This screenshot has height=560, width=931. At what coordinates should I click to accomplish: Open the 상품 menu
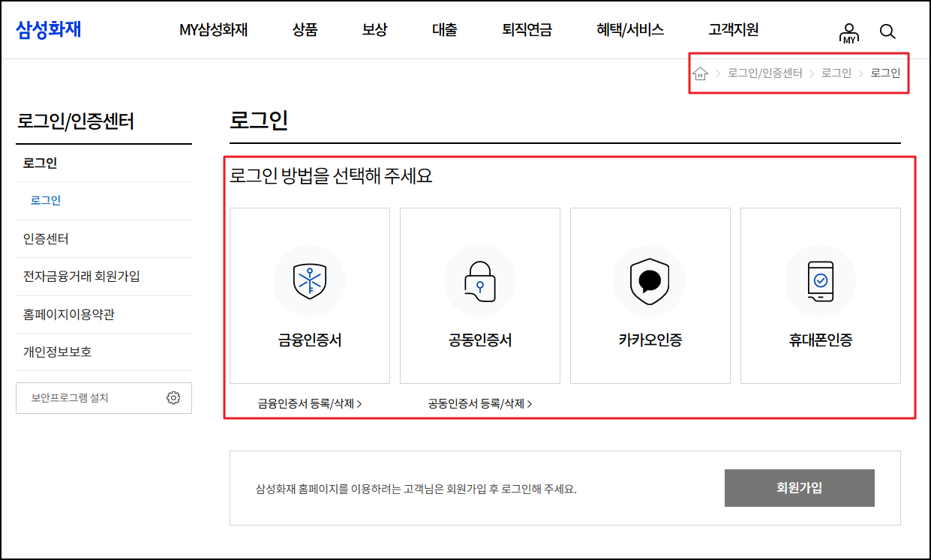[305, 31]
